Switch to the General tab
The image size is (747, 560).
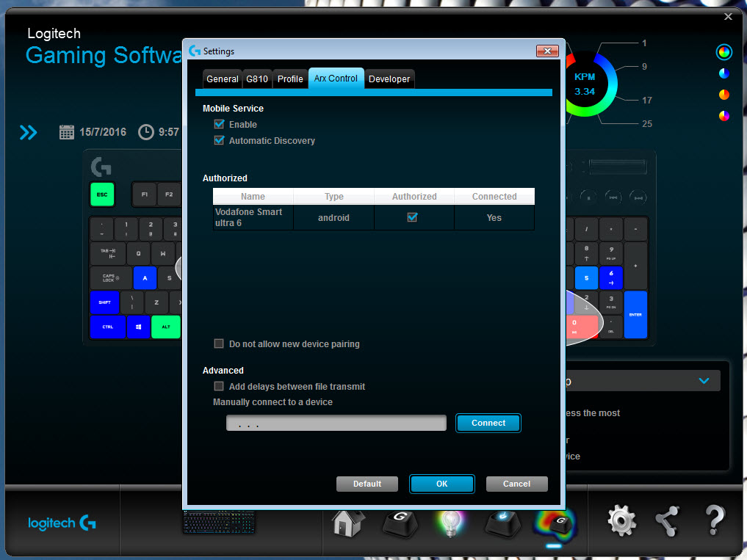pos(222,79)
